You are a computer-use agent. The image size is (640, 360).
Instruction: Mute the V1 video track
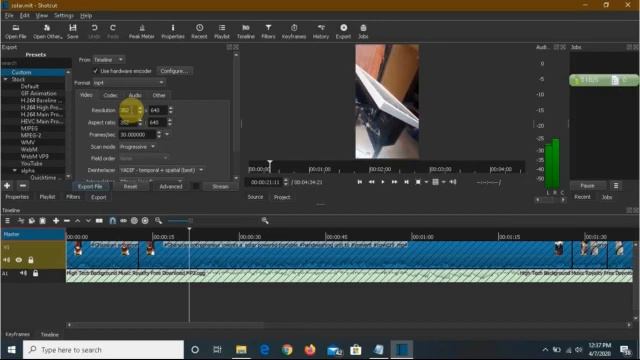pyautogui.click(x=7, y=260)
